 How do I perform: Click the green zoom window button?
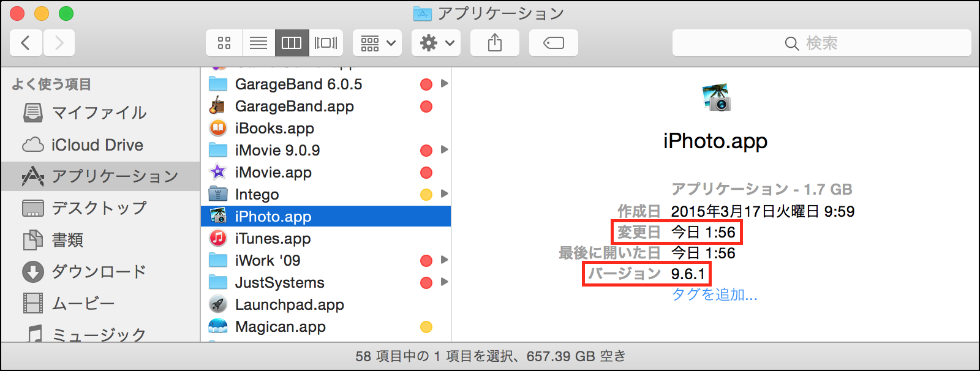point(66,13)
